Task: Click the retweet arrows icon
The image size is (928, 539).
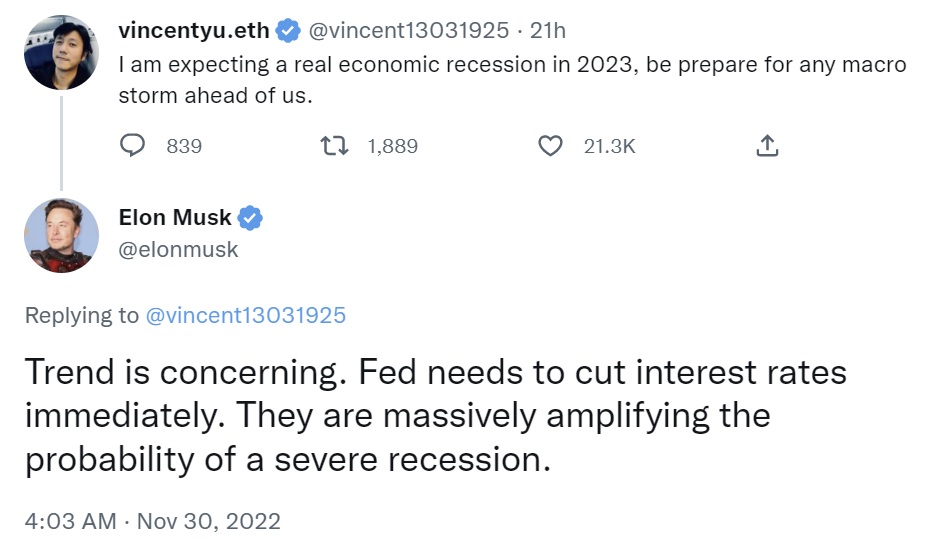Action: click(x=334, y=146)
